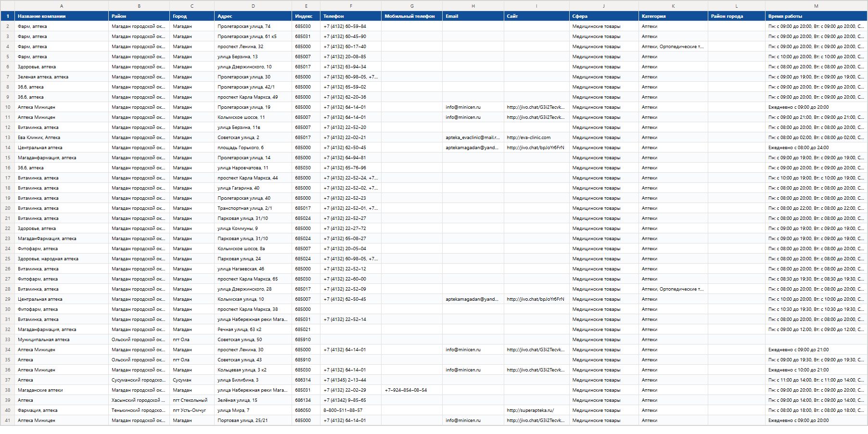The image size is (868, 434).
Task: Click address 'улица Гагарина, 40'
Action: 253,188
